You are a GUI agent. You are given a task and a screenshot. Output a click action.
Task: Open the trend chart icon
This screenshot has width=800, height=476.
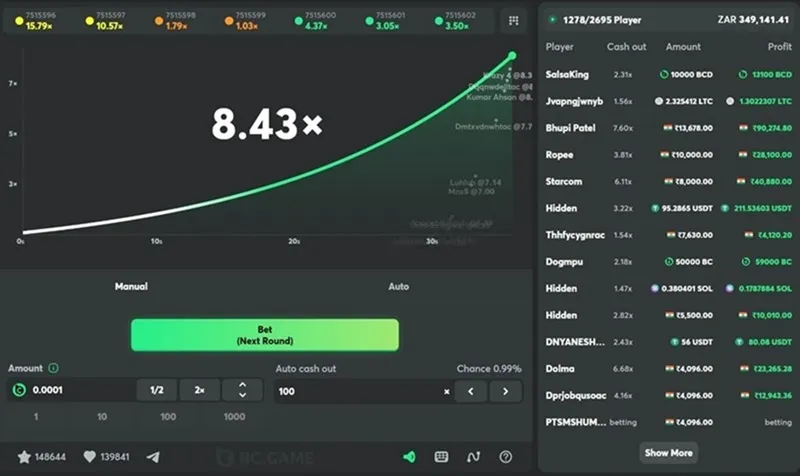click(x=473, y=457)
